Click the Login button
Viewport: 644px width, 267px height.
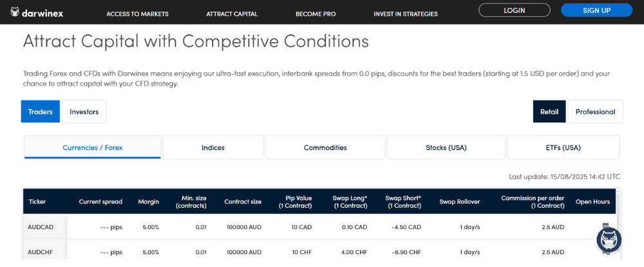tap(515, 10)
